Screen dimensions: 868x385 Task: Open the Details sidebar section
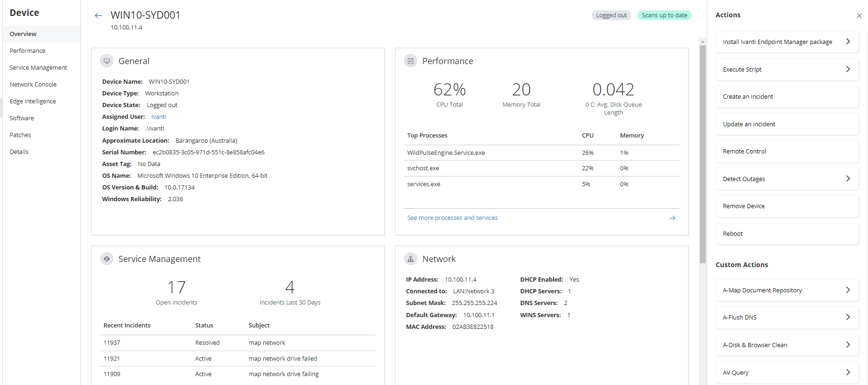(42, 152)
